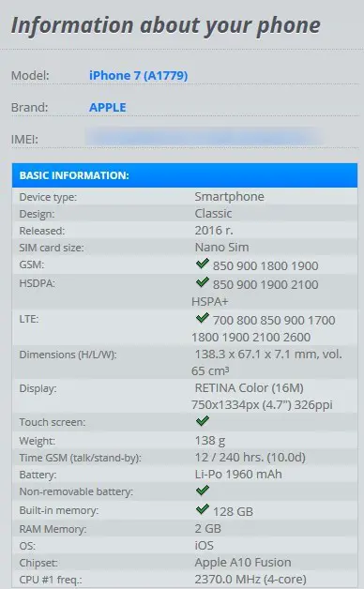This screenshot has height=589, width=364.
Task: Select the dimensions '138.3 x 67.1 x 7.1 mm'
Action: pyautogui.click(x=255, y=355)
